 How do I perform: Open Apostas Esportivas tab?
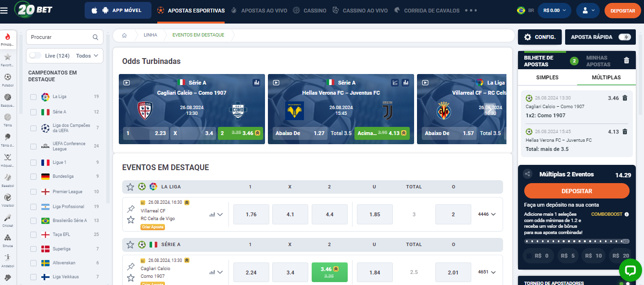tap(191, 11)
